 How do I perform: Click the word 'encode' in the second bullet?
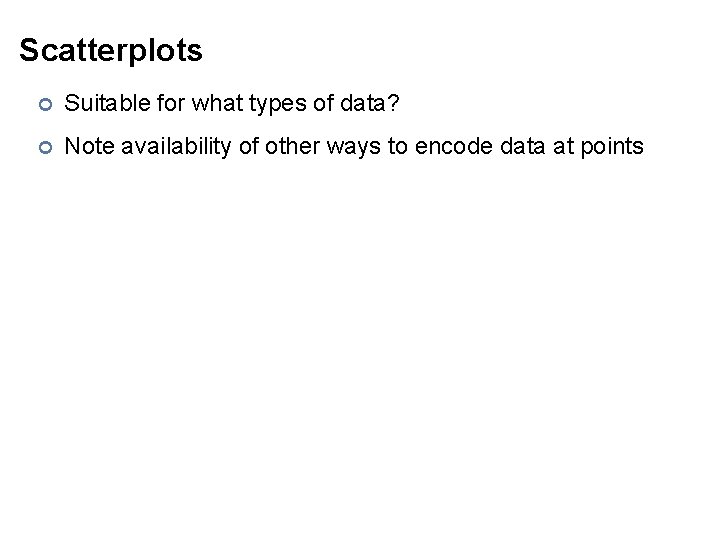click(x=447, y=147)
